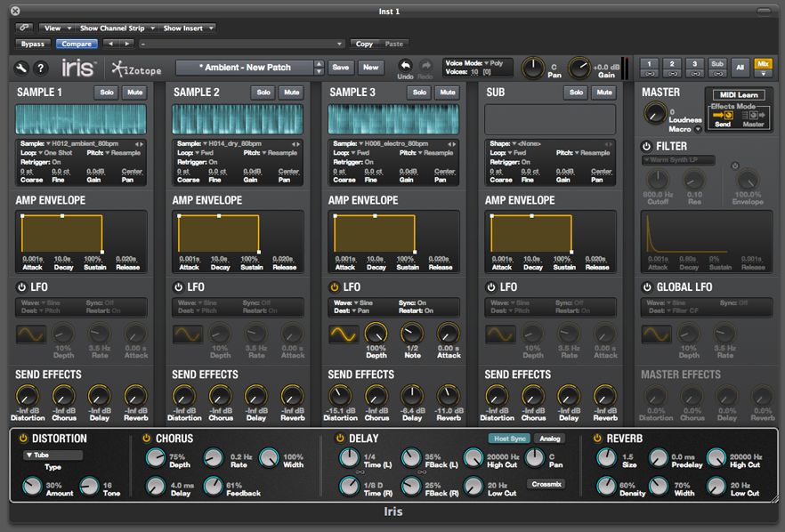Viewport: 785px width, 532px height.
Task: Click next-sample arrows for Sample 1
Action: click(139, 143)
